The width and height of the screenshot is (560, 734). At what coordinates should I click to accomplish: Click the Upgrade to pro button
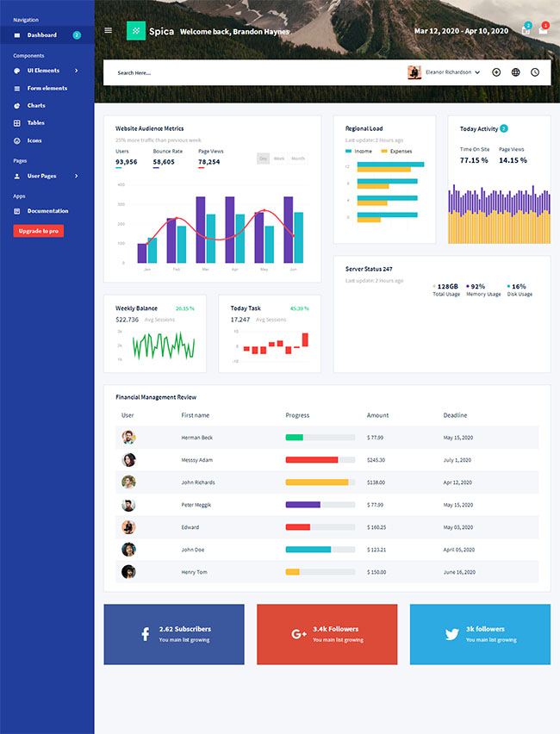click(x=38, y=231)
